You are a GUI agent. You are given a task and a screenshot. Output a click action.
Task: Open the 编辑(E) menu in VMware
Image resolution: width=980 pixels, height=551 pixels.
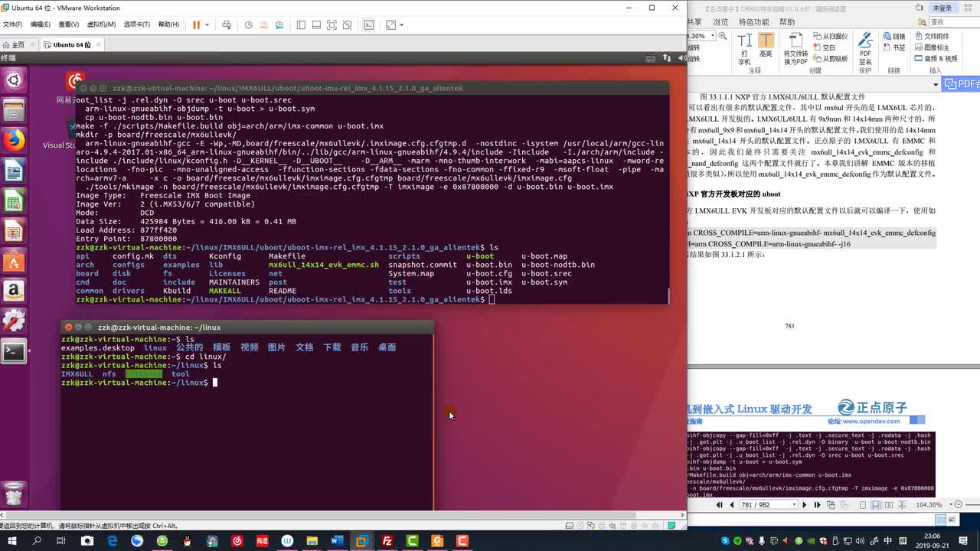coord(40,24)
